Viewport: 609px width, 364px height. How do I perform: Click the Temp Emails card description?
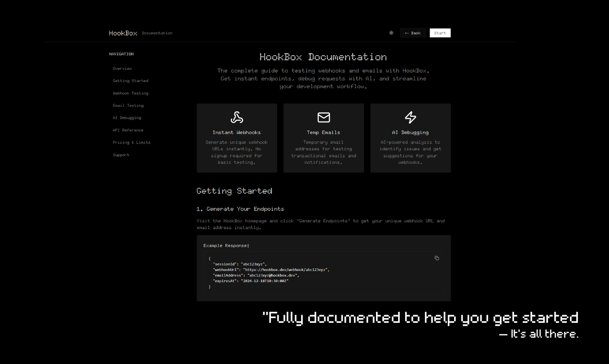[324, 152]
